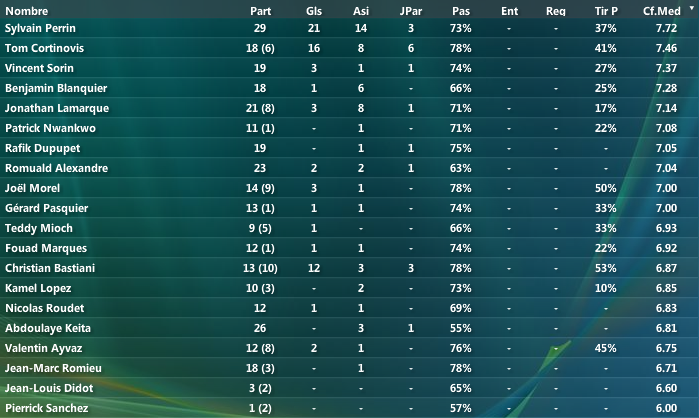Sort by Gls column header
The height and width of the screenshot is (418, 699).
[314, 11]
